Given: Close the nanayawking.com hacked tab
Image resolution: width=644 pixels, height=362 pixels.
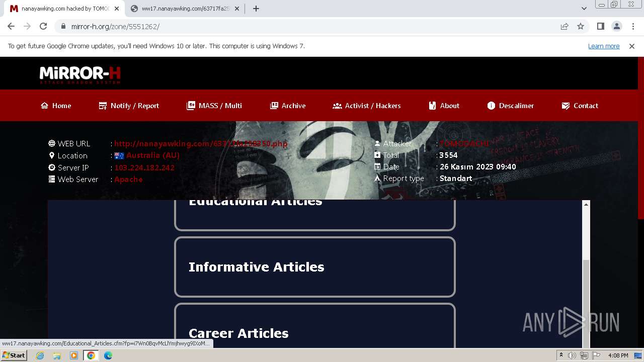Looking at the screenshot, I should pyautogui.click(x=117, y=9).
